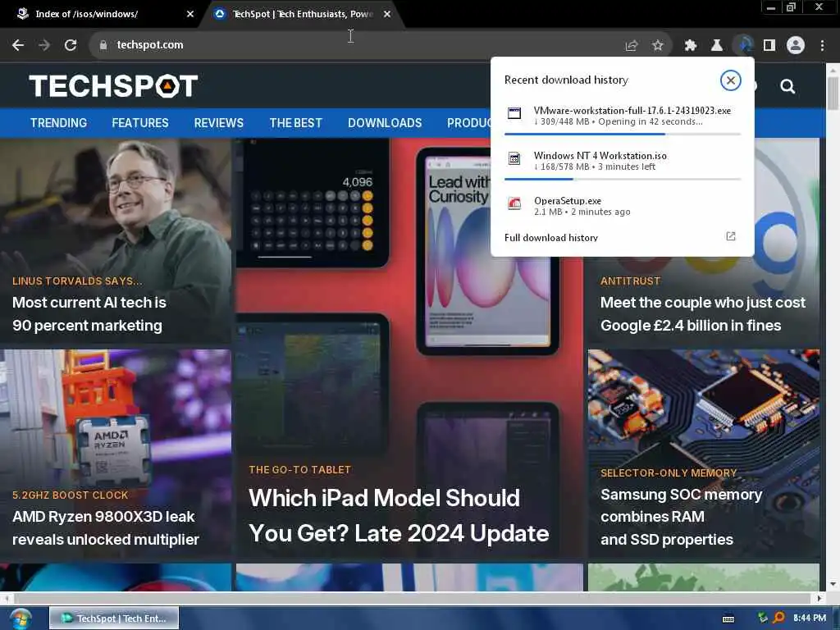The width and height of the screenshot is (840, 630).
Task: Open the TRENDING menu item
Action: point(58,123)
